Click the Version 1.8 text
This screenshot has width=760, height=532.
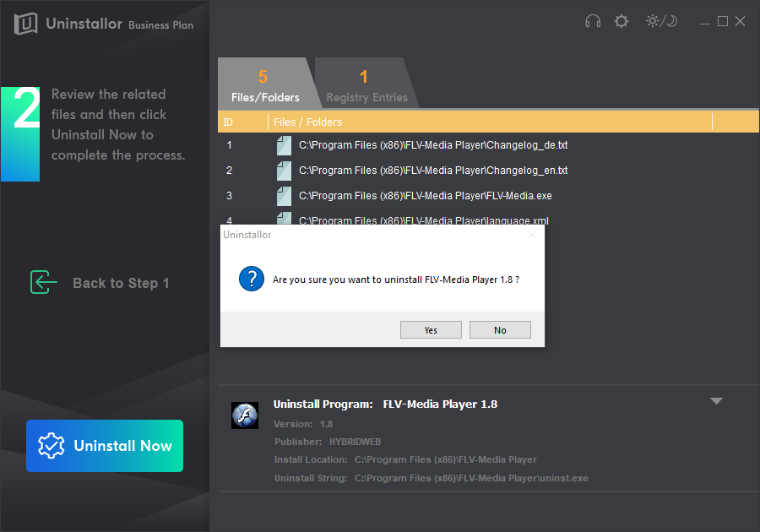(303, 424)
